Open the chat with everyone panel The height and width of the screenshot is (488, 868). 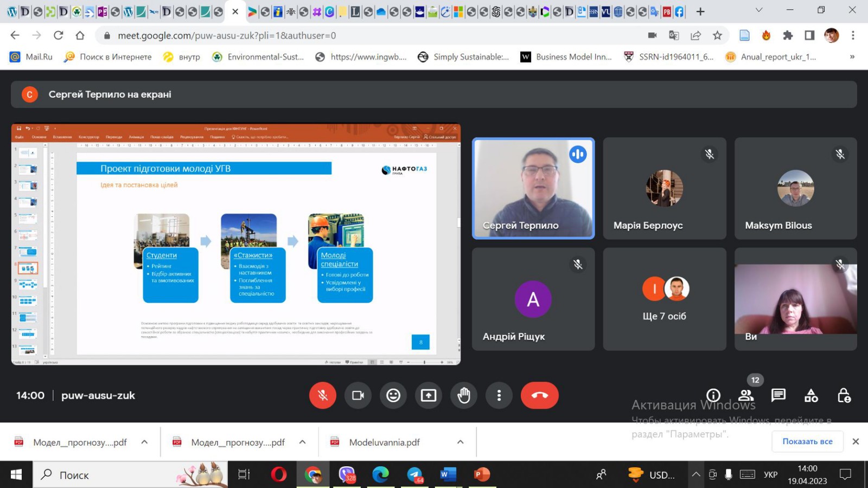[x=778, y=395]
